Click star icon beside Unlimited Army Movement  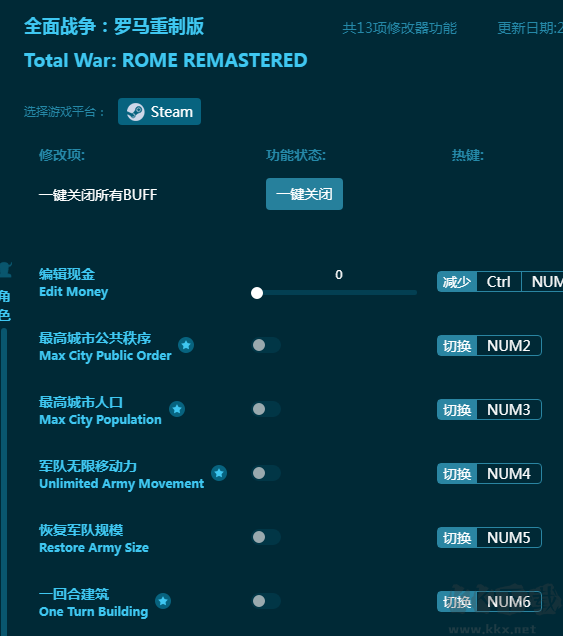coord(219,473)
